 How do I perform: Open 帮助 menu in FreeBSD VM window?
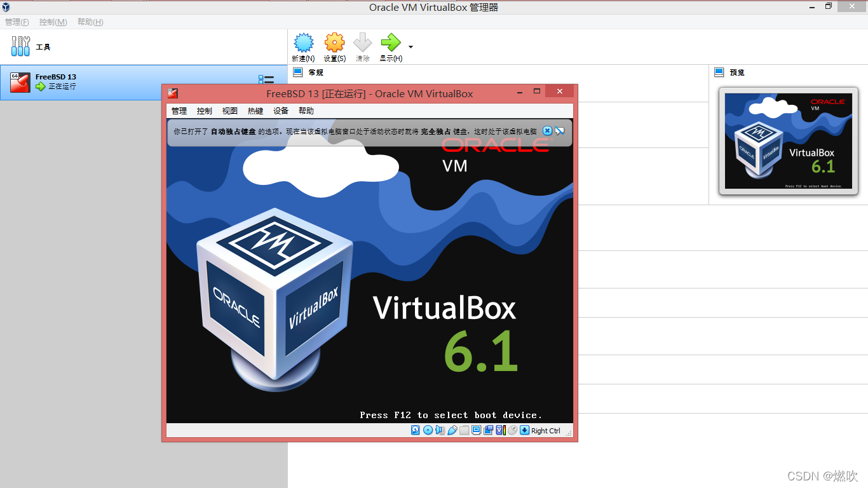point(306,111)
